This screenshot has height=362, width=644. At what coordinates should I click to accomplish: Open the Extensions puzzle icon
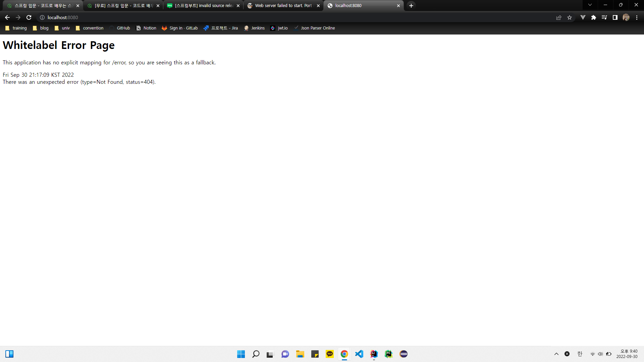point(594,17)
